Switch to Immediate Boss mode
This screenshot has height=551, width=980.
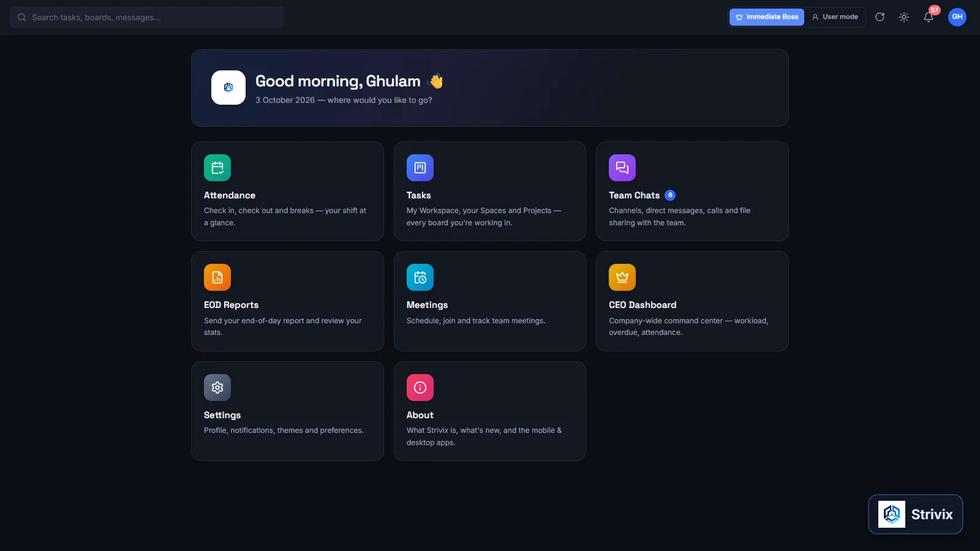[767, 17]
